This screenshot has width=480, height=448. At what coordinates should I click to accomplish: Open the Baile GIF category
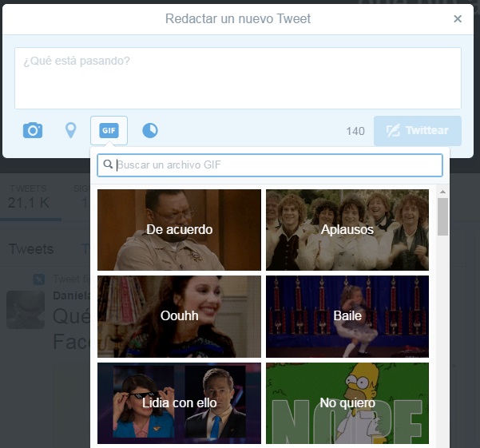tap(347, 316)
